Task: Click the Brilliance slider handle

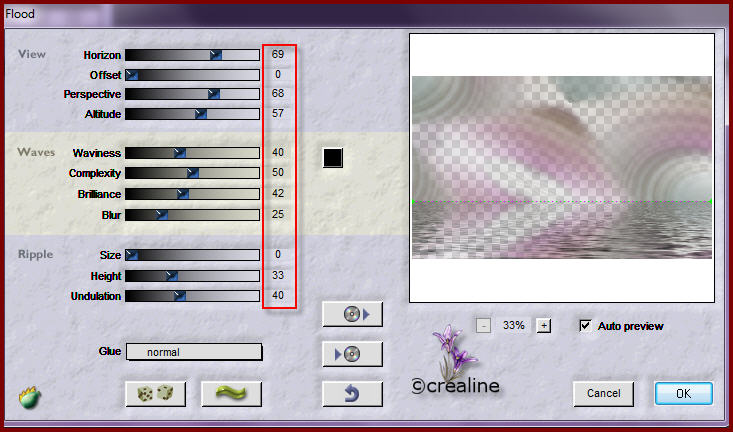Action: pyautogui.click(x=183, y=194)
